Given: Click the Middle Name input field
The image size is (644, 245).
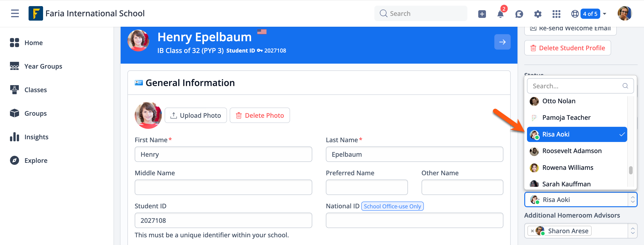Looking at the screenshot, I should tap(223, 187).
